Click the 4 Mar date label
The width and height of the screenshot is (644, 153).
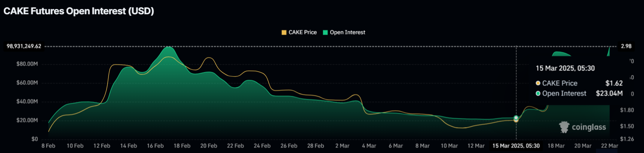pyautogui.click(x=369, y=146)
